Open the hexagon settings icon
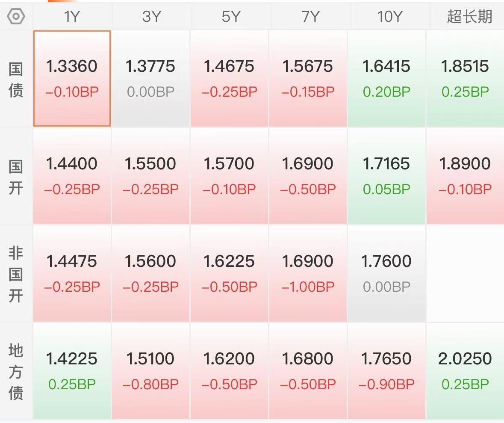504x423 pixels. tap(16, 16)
